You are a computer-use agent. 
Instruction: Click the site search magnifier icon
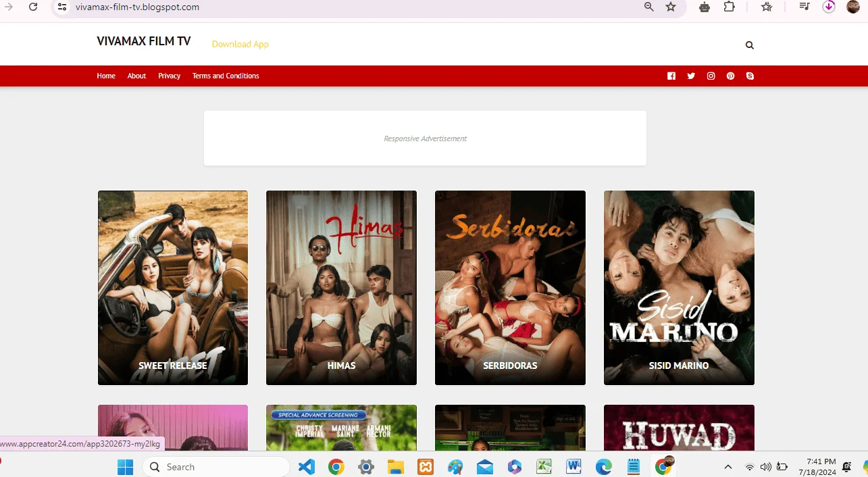click(749, 45)
